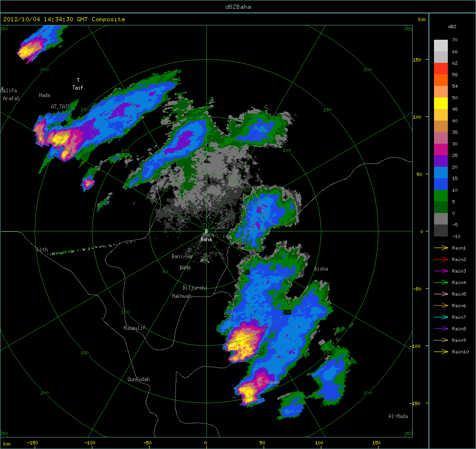
Task: Click the Rain10 arrow in legend
Action: pos(441,352)
